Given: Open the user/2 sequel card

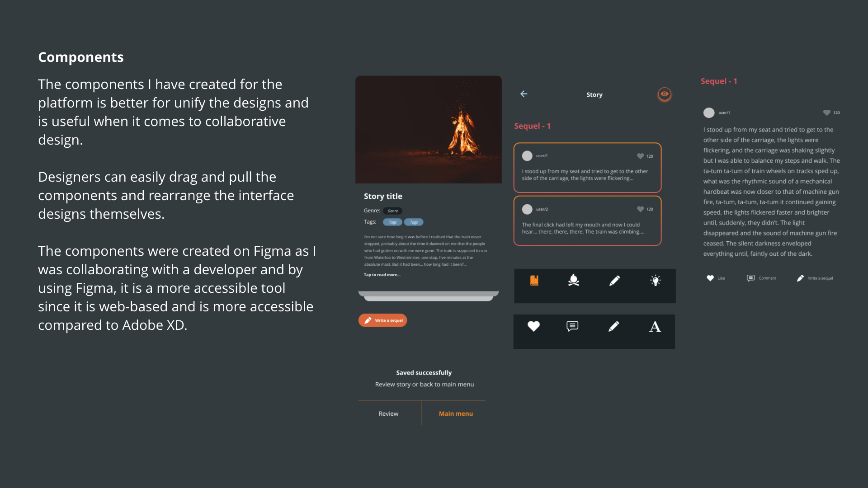Looking at the screenshot, I should pos(587,221).
